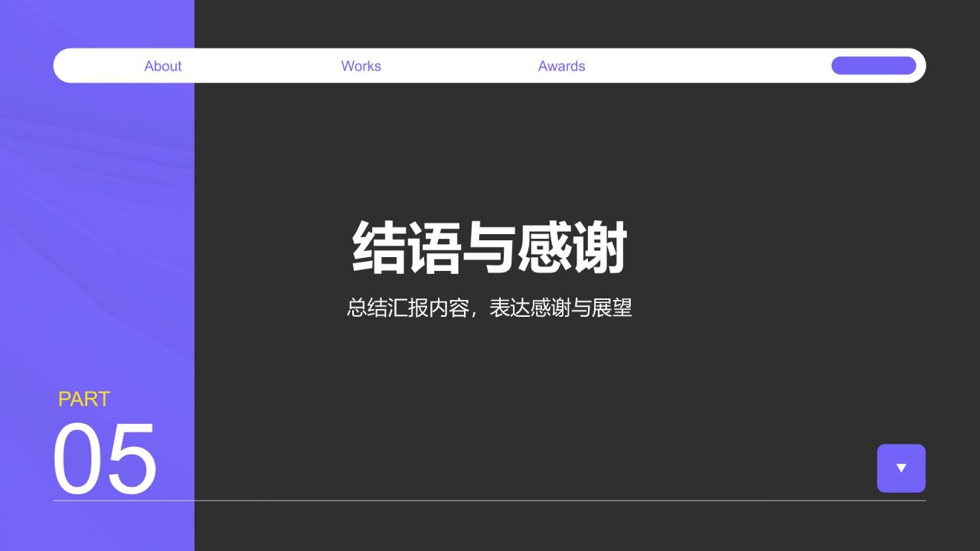Screen dimensions: 980x551
Task: Click the large 05 section number
Action: pos(105,459)
